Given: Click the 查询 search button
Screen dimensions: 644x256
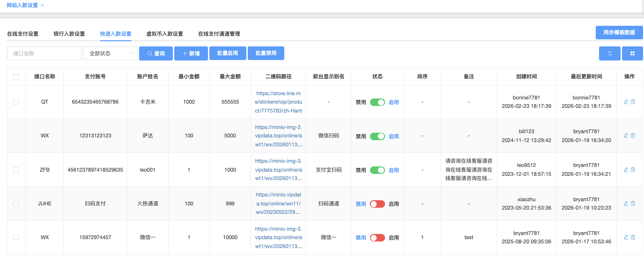Looking at the screenshot, I should click(x=156, y=53).
